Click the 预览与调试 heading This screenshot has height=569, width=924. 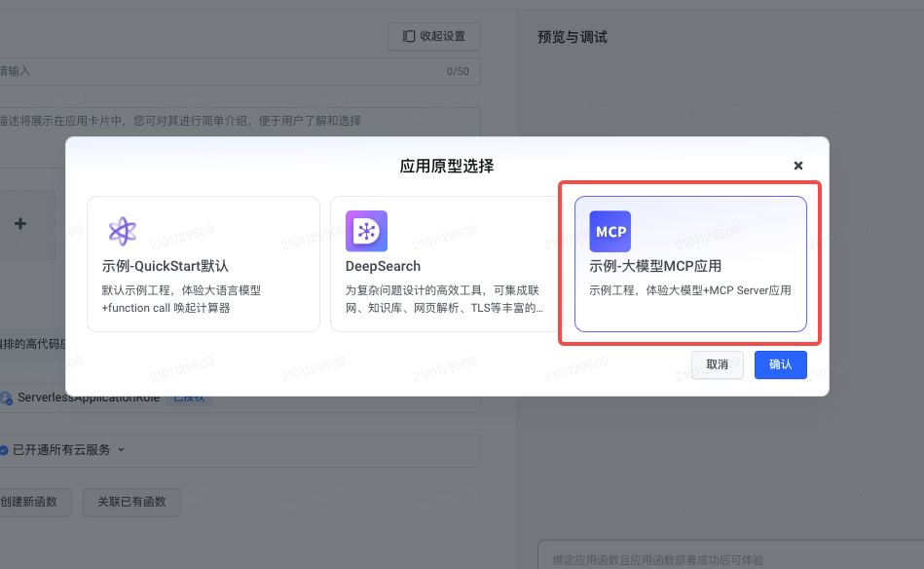click(x=573, y=37)
